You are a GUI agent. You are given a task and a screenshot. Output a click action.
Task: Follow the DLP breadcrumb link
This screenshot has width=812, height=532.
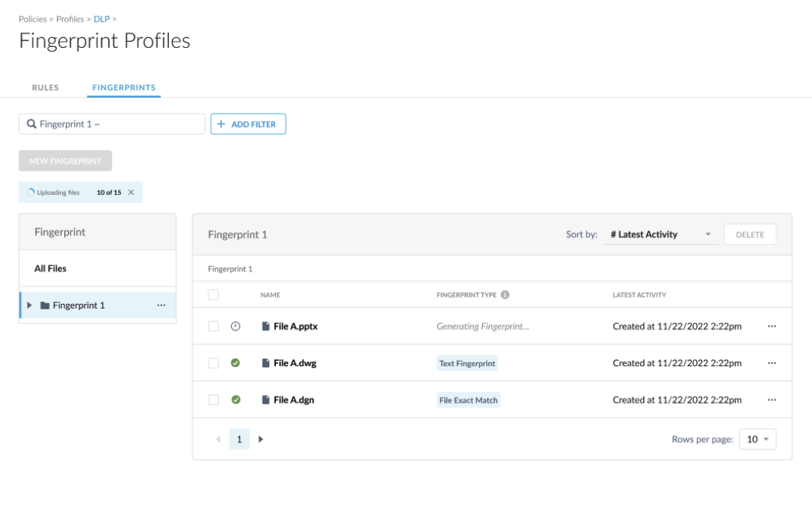[x=101, y=19]
